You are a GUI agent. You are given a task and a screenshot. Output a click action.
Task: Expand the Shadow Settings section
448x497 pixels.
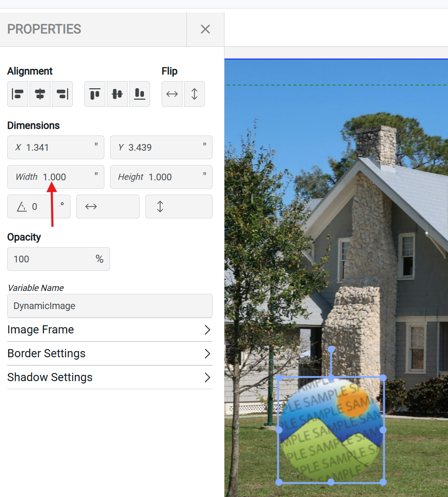(x=110, y=377)
